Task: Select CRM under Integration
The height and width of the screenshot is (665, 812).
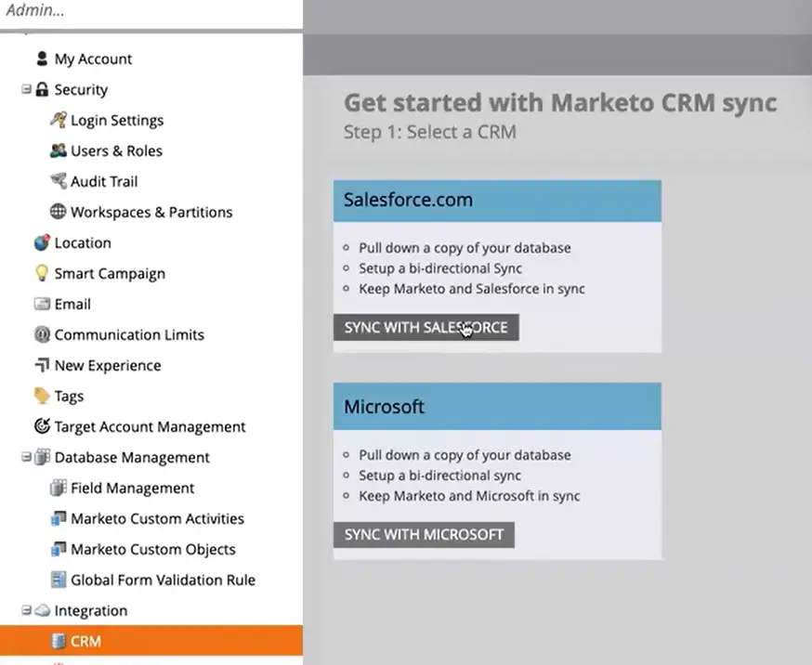Action: coord(85,641)
